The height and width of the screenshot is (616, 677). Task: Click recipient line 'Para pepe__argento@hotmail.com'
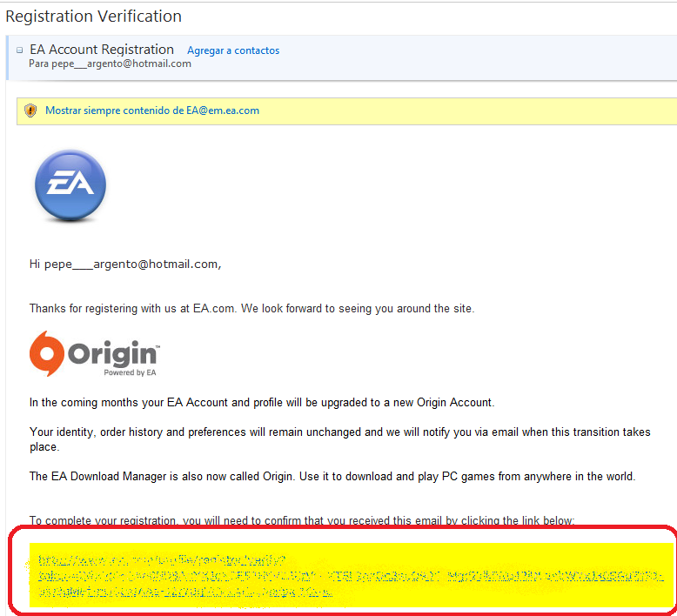click(x=111, y=64)
